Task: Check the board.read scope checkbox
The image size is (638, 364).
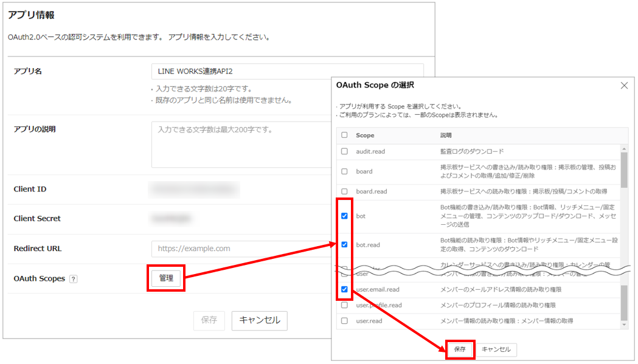Action: pyautogui.click(x=344, y=191)
